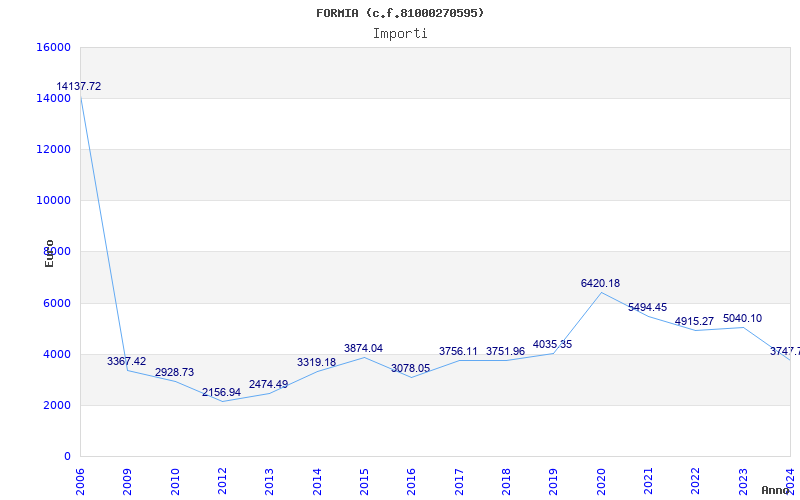Click the 2022 x-axis year label

click(x=696, y=482)
